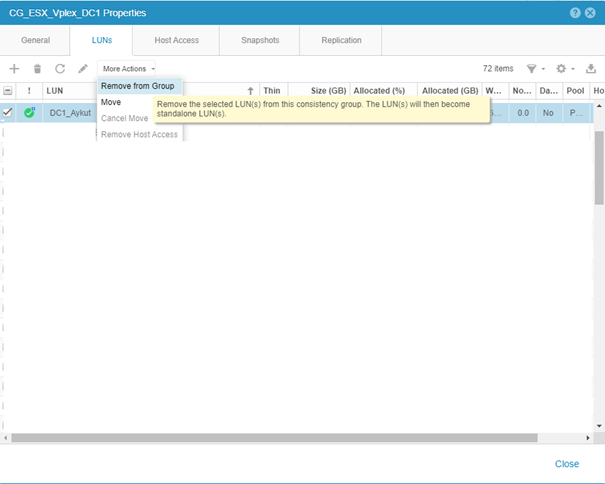Click the sort arrow in LUN column header
This screenshot has width=605, height=484.
(250, 91)
